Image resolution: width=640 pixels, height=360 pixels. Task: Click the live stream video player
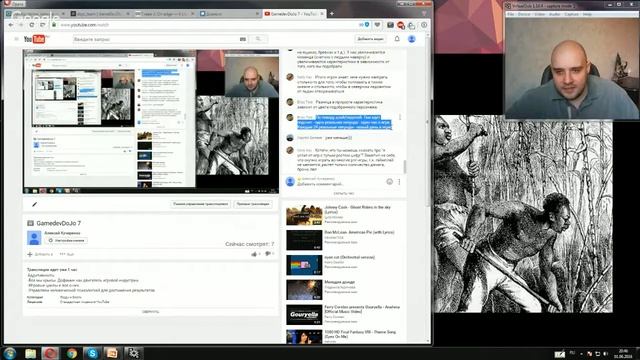click(151, 121)
